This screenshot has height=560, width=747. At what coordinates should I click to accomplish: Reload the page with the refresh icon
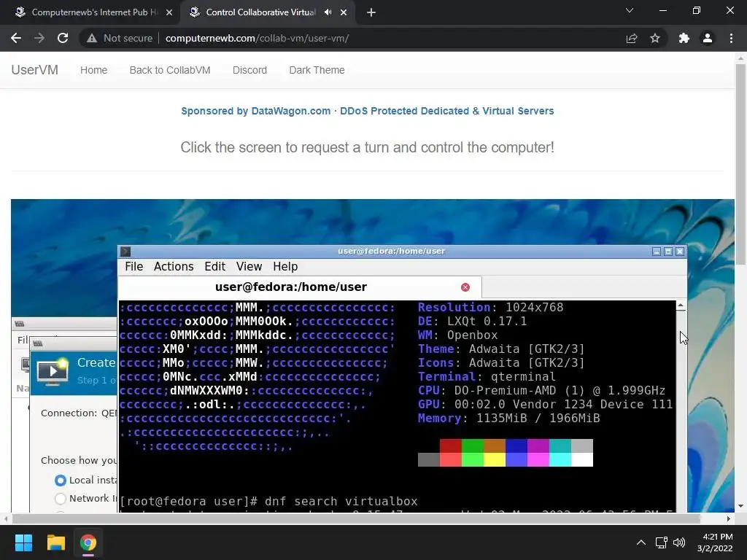63,38
